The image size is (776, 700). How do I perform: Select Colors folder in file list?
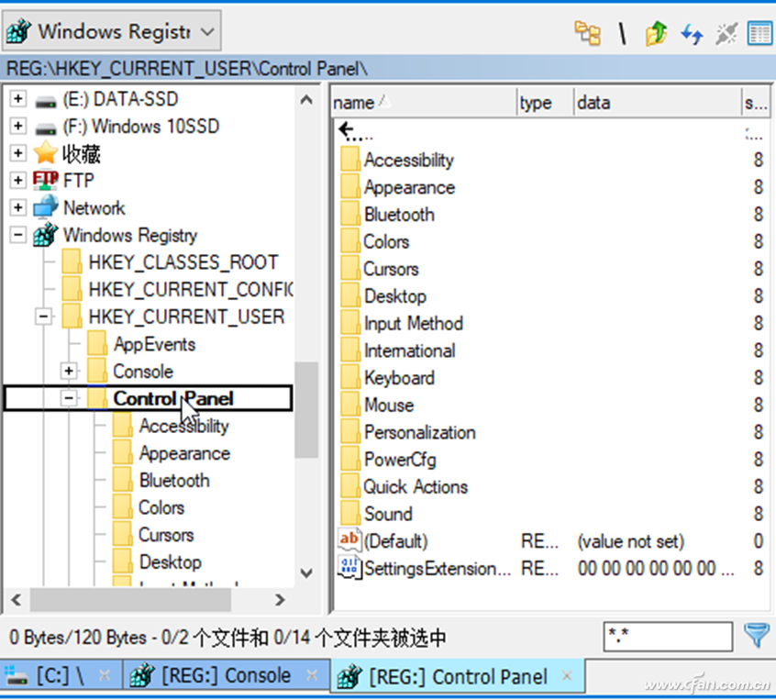pos(386,241)
